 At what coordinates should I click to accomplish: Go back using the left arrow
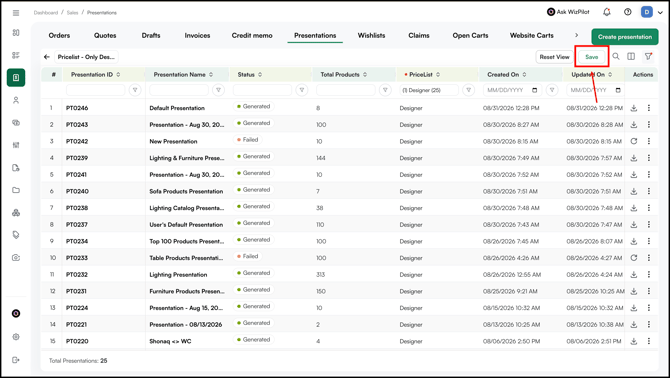pyautogui.click(x=47, y=57)
